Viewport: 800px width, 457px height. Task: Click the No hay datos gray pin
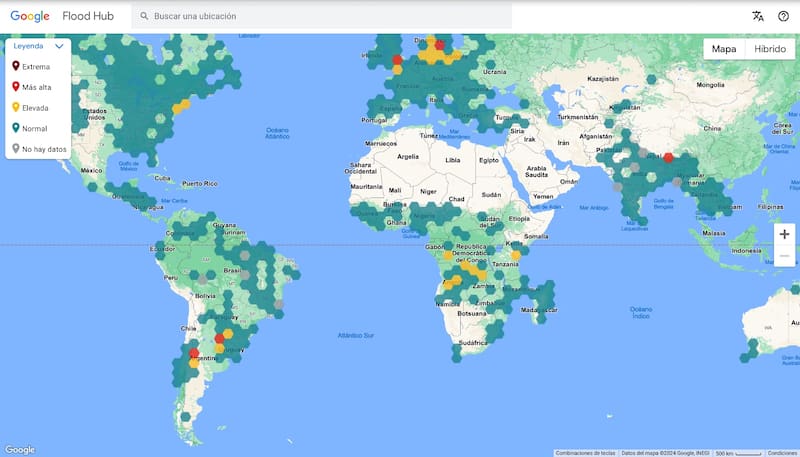point(15,149)
